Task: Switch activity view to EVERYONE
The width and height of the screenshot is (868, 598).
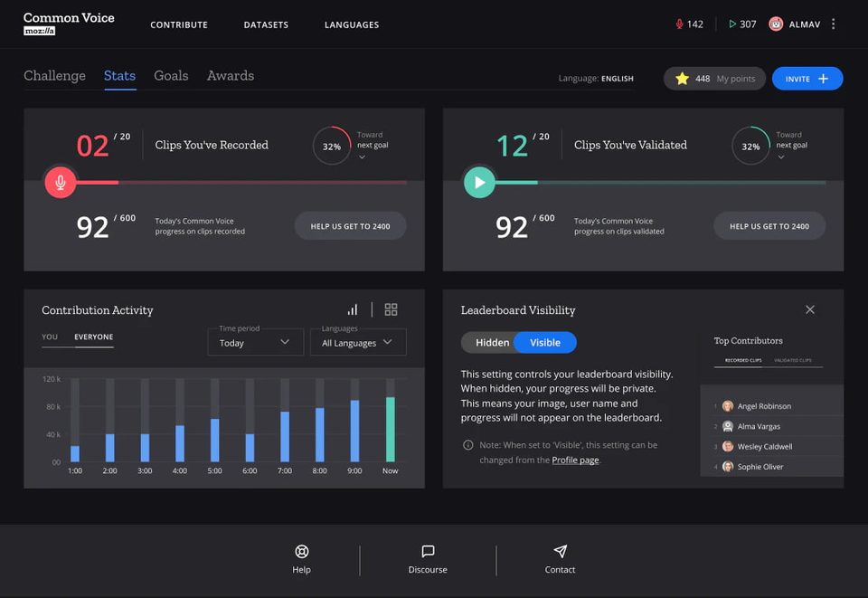Action: point(93,337)
